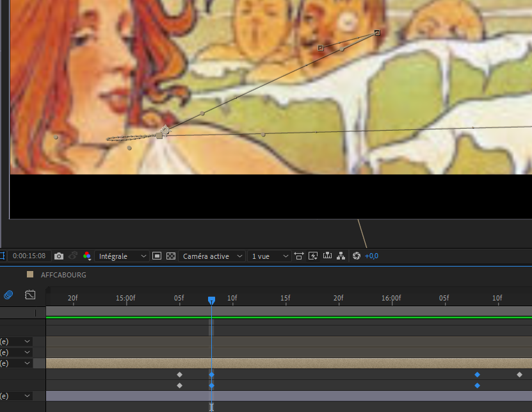Select the tan layer bar in the timeline

[289, 363]
